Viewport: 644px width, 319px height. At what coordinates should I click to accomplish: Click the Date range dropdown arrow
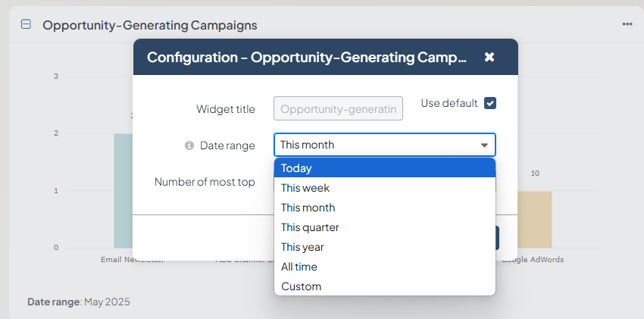click(x=484, y=145)
